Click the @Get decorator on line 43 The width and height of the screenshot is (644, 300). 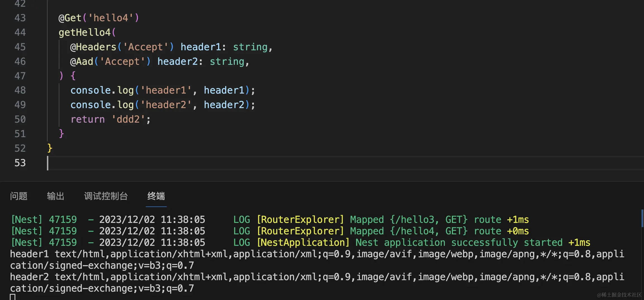pos(70,18)
